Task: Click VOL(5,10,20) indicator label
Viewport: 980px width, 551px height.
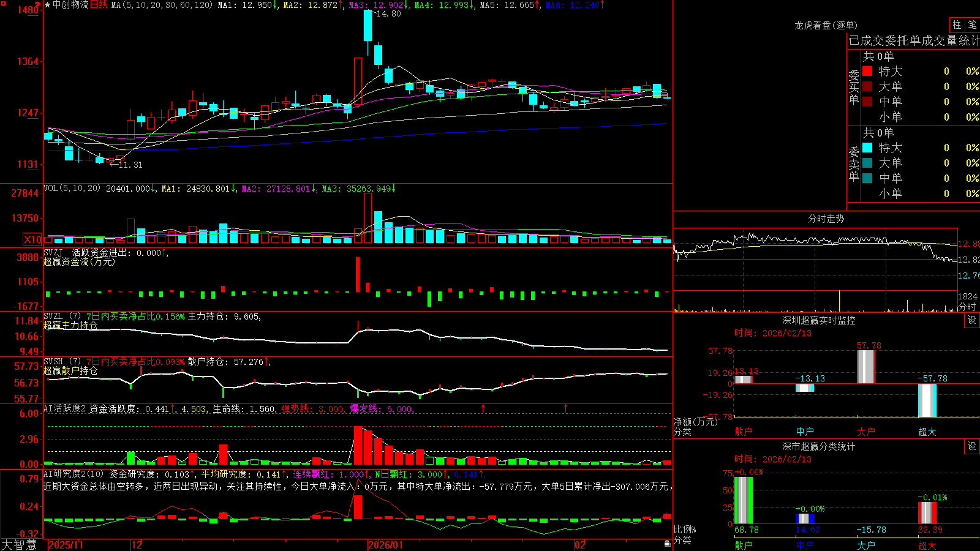Action: point(72,189)
